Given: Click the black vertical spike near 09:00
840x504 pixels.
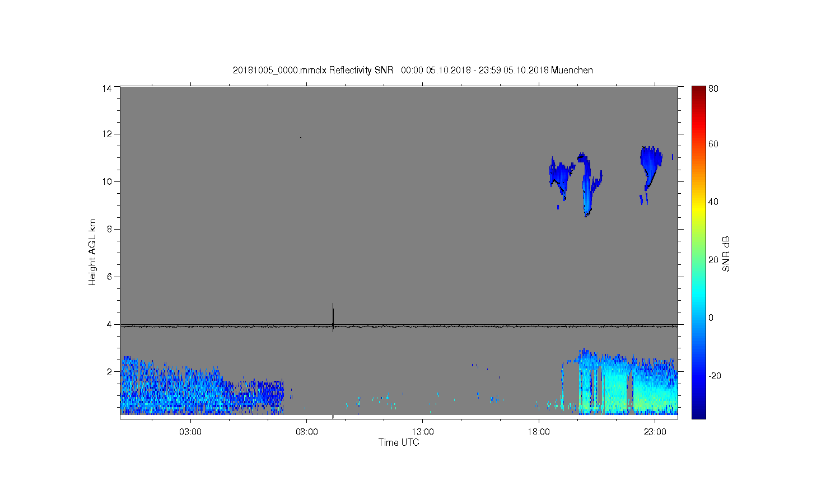Looking at the screenshot, I should click(x=333, y=318).
